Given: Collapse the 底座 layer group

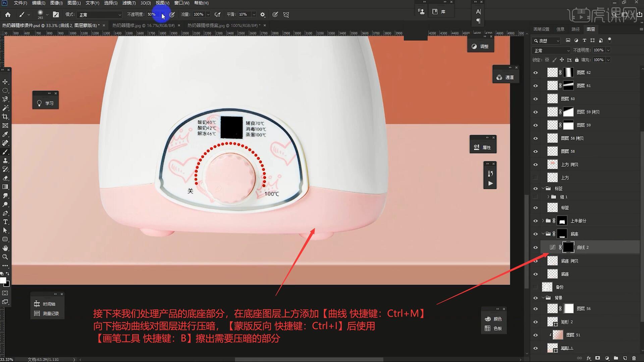Looking at the screenshot, I should (x=543, y=234).
